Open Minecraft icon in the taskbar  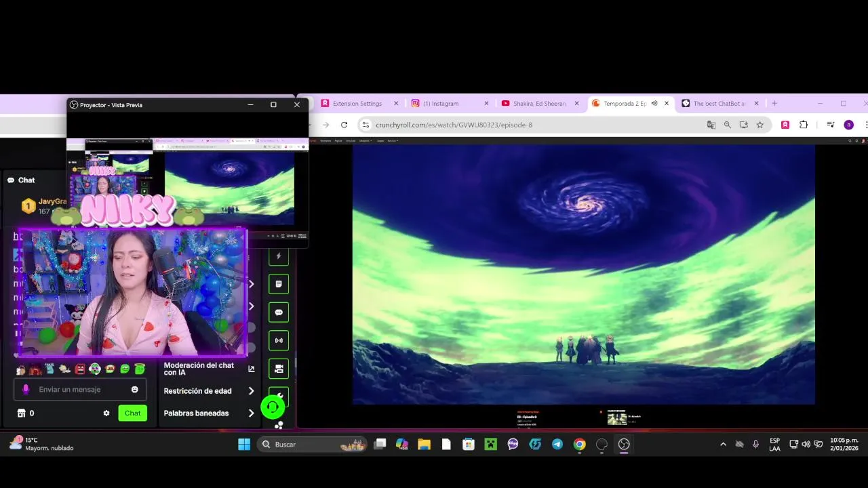[x=490, y=444]
